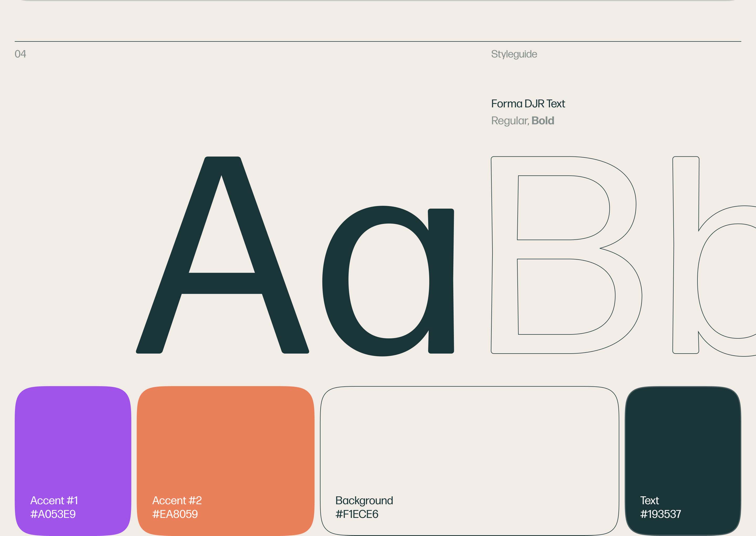The height and width of the screenshot is (536, 756).
Task: Click the "Accent #1" label
Action: 54,500
